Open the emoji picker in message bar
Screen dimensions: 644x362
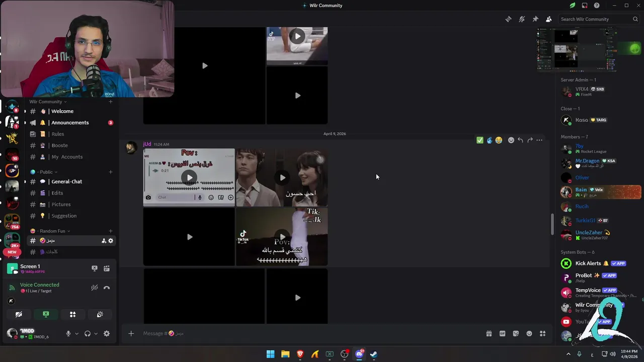point(529,333)
